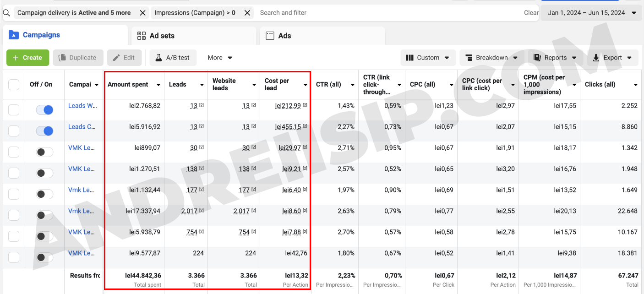Open Website leads column header arrow
644x294 pixels.
pos(254,85)
